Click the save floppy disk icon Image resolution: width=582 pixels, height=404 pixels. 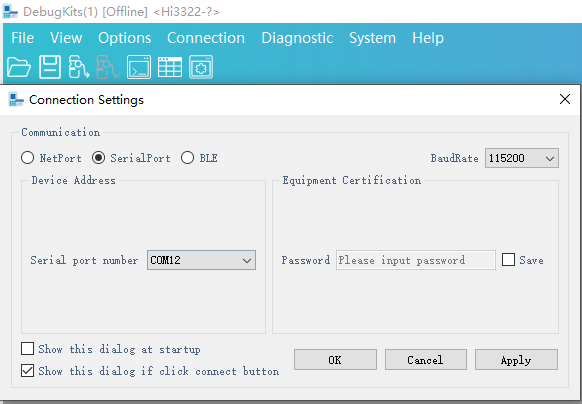point(50,67)
